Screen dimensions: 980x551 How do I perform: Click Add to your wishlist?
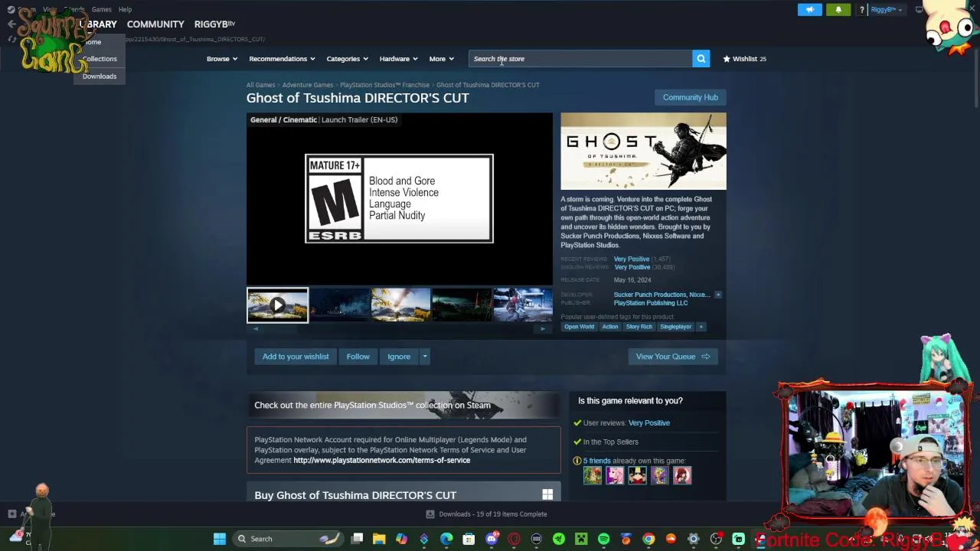[296, 357]
